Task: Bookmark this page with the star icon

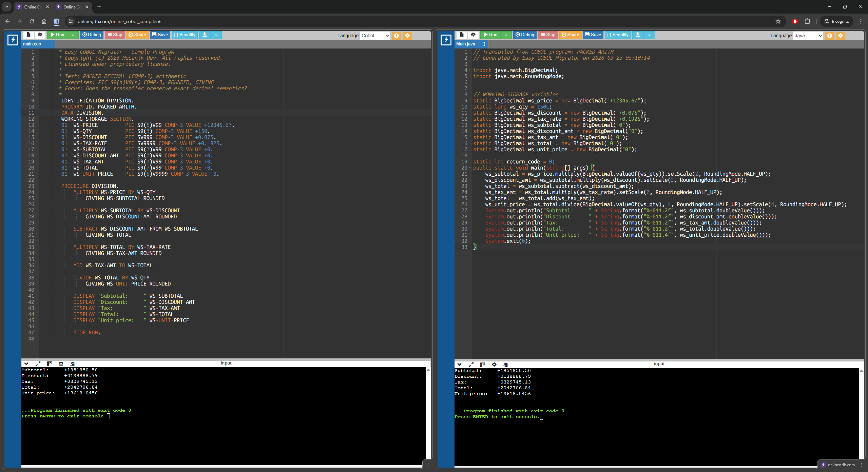Action: (x=778, y=21)
